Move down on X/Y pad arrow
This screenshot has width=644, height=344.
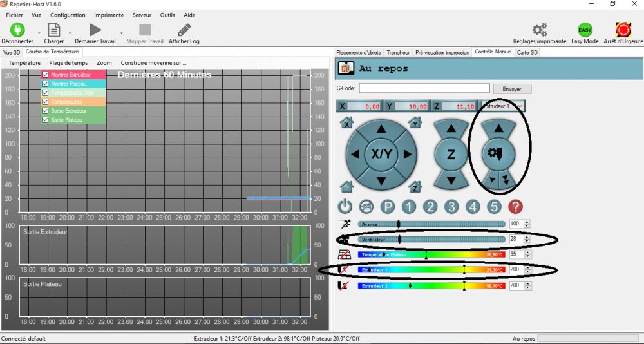381,180
